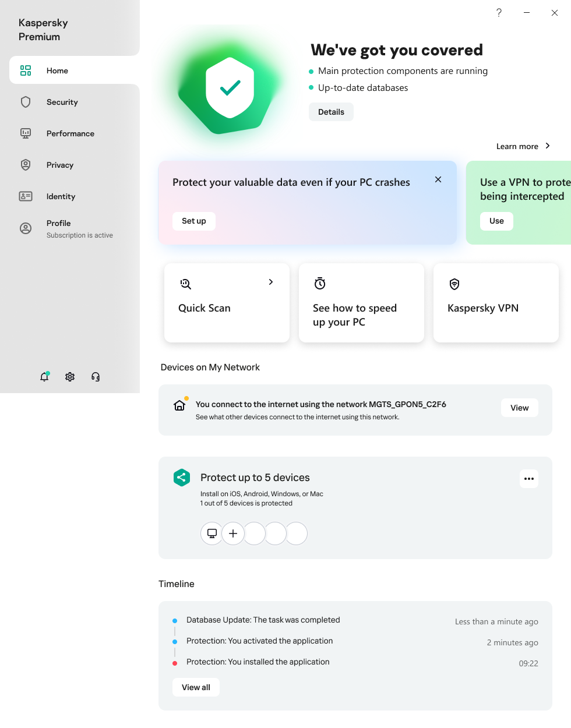Click the protected computer device icon
Viewport: 571px width, 728px height.
(x=212, y=533)
